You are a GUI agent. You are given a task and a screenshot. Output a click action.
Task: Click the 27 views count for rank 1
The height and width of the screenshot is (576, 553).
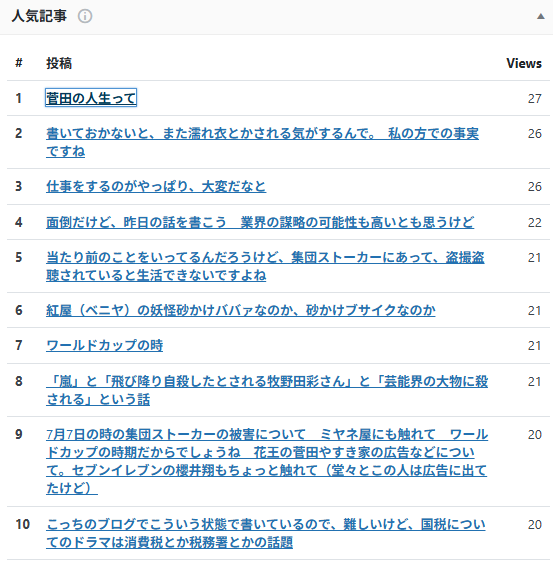pyautogui.click(x=535, y=98)
